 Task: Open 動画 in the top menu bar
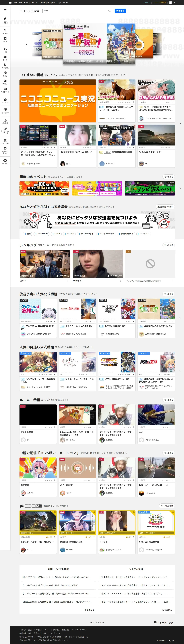pyautogui.click(x=15, y=2)
